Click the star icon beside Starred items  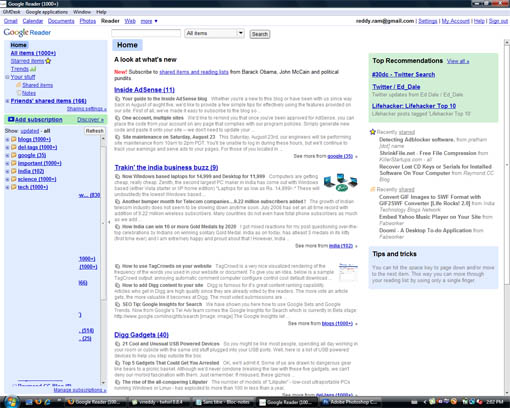point(48,61)
